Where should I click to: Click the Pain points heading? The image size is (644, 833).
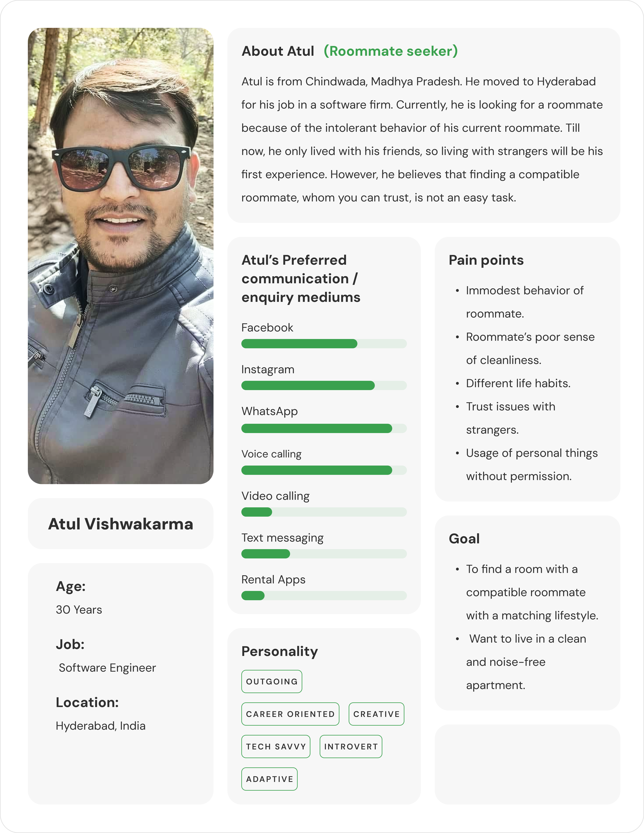coord(486,260)
